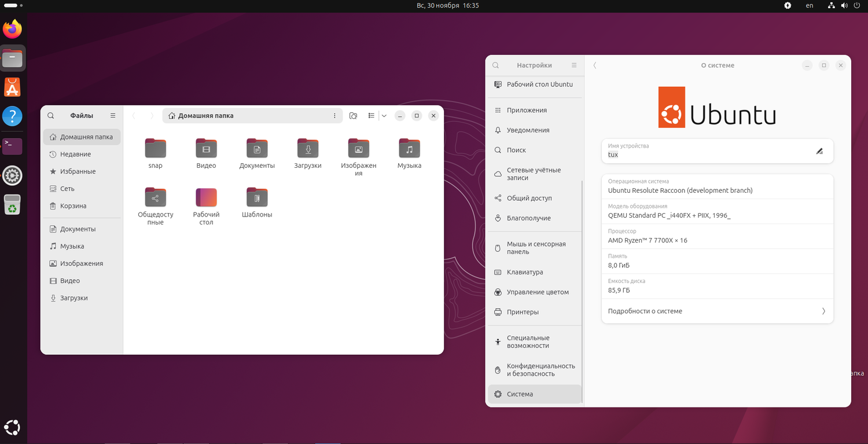
Task: Select Рабочий стол Ubuntu in Settings
Action: [x=534, y=85]
